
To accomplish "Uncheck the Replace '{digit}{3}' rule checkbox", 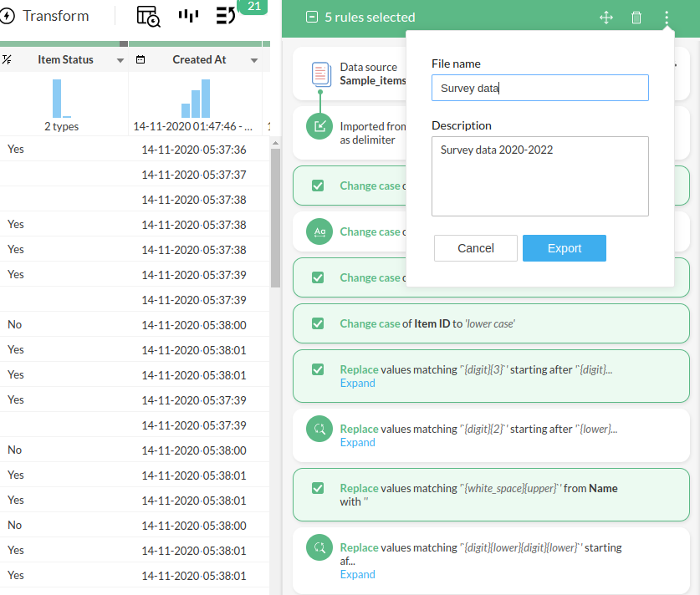I will point(318,369).
